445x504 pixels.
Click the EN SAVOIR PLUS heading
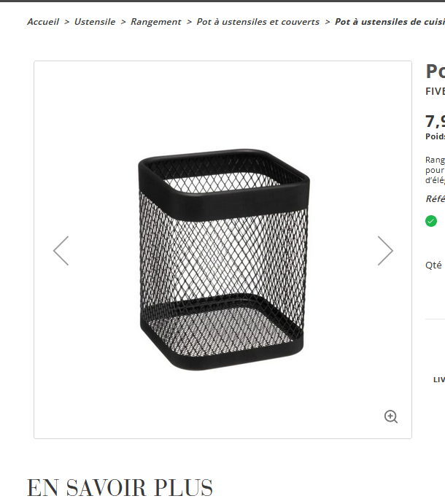click(120, 488)
